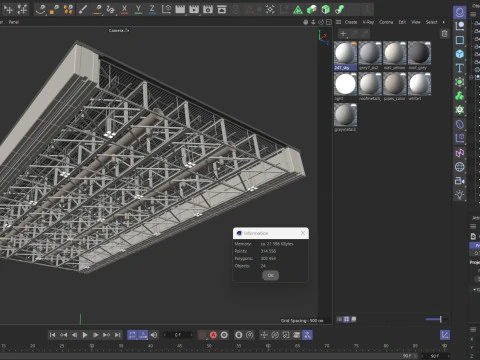
Task: Expand more material manager menus arrow
Action: coord(444,22)
